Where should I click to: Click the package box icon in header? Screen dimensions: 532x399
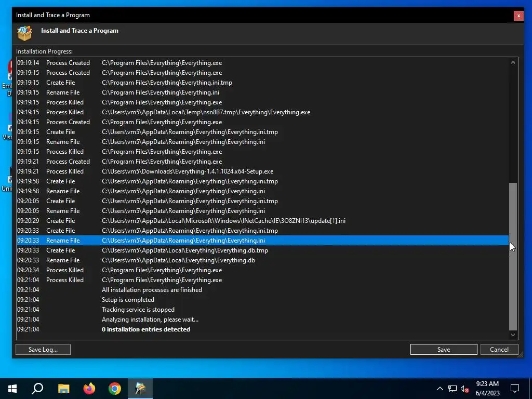pos(25,33)
